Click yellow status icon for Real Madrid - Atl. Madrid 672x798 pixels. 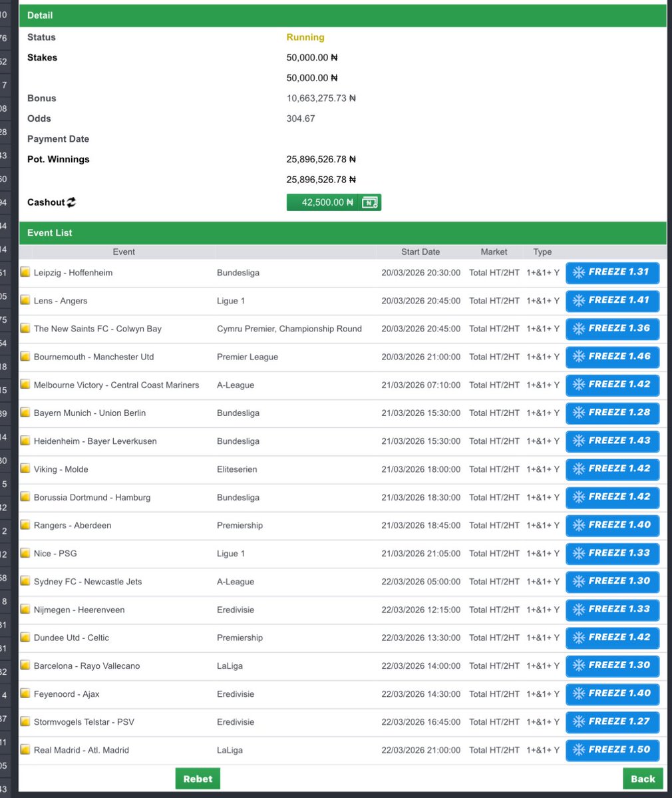click(x=25, y=749)
